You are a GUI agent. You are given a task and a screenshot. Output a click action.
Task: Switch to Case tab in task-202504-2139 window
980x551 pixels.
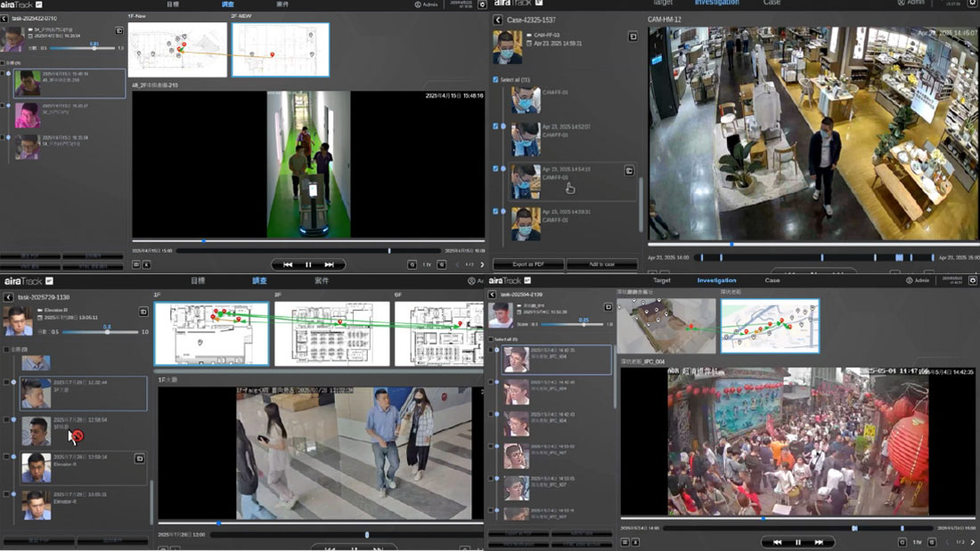[x=772, y=280]
